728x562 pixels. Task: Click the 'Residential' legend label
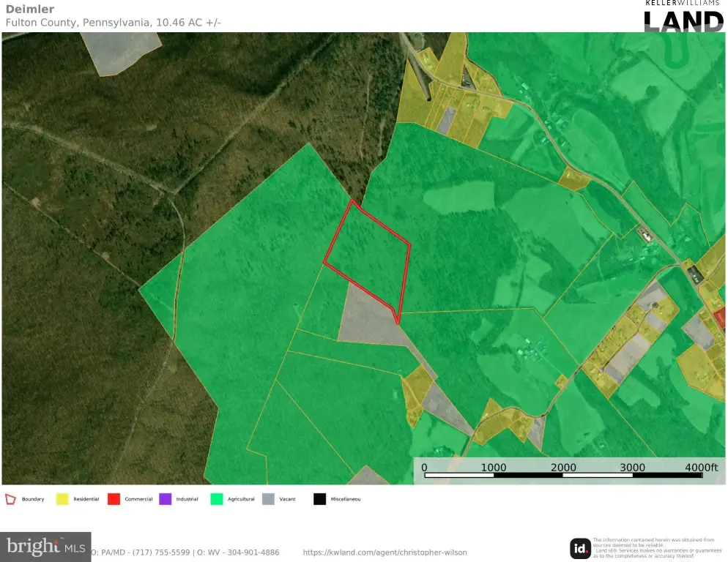(x=86, y=499)
